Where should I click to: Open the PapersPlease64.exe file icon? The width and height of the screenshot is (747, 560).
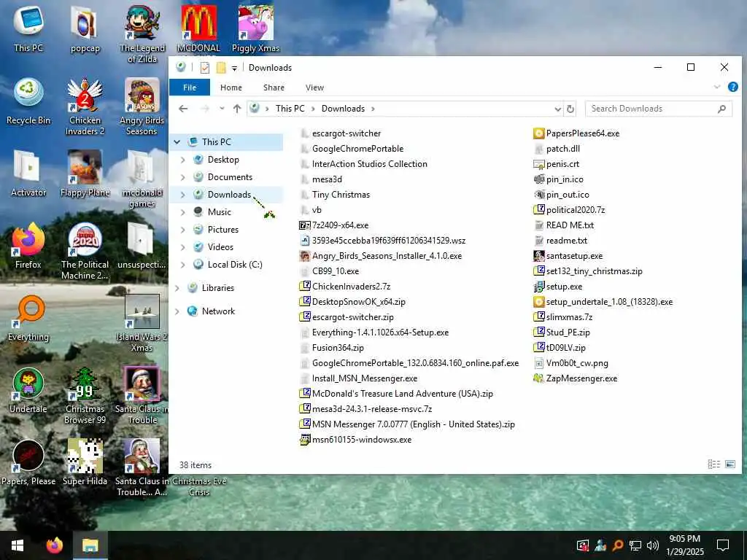coord(539,133)
